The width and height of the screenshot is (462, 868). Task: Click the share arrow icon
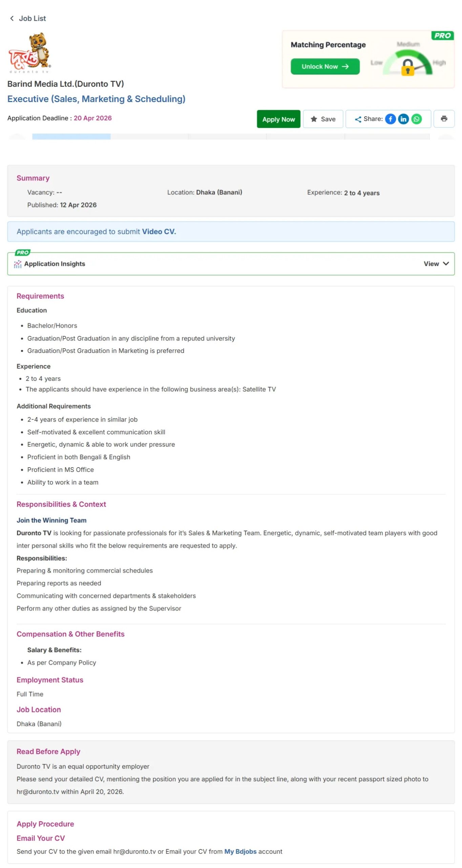click(358, 119)
